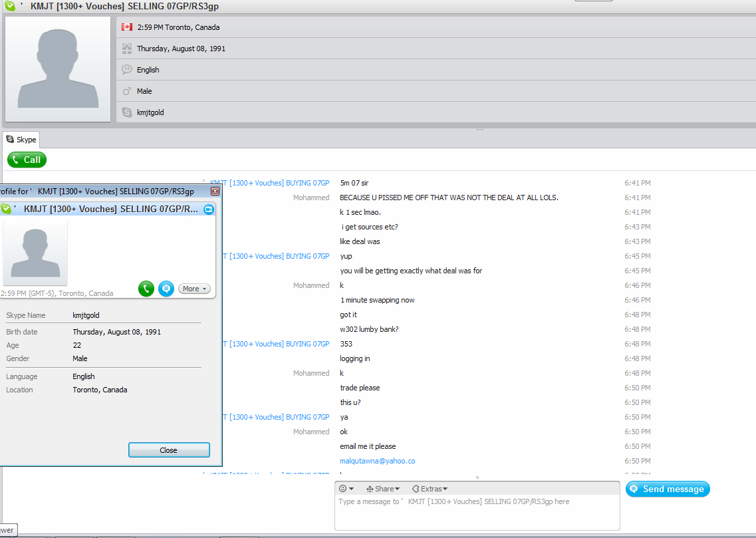The height and width of the screenshot is (538, 756).
Task: Click the message 'w302 lumby bank?'
Action: coord(369,329)
